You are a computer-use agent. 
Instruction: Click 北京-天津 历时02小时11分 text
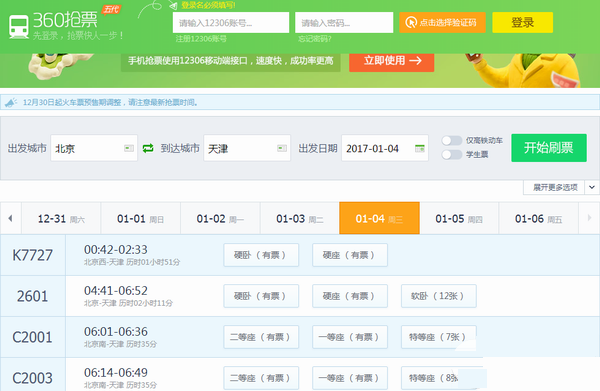click(x=128, y=303)
